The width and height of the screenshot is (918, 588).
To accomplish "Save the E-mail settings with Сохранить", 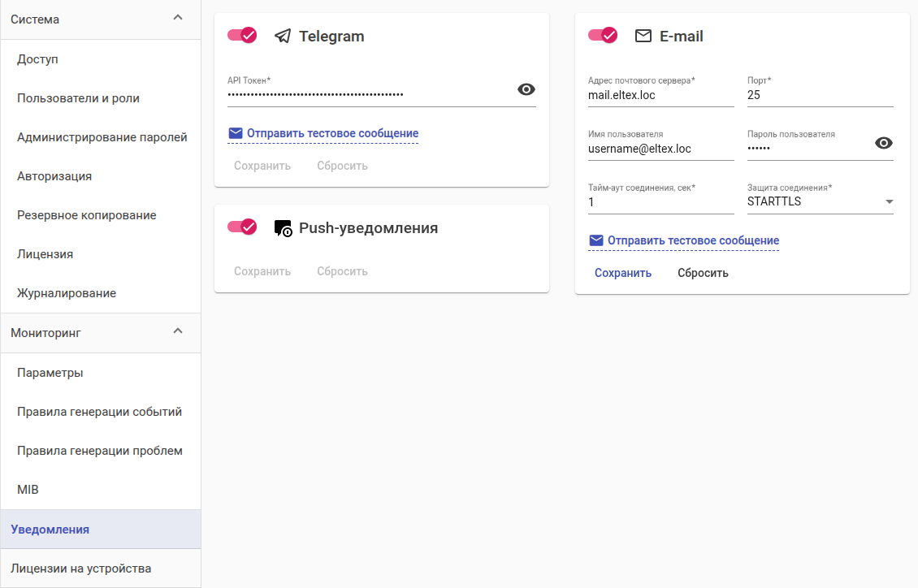I will (x=623, y=273).
